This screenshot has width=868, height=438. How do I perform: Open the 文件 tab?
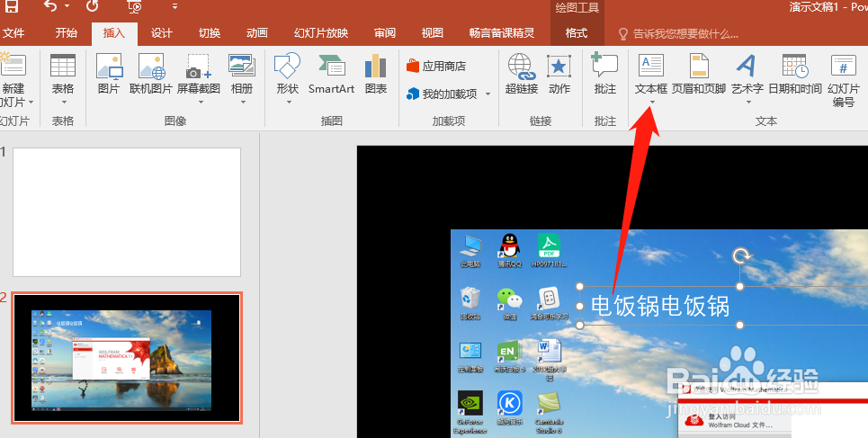point(13,33)
